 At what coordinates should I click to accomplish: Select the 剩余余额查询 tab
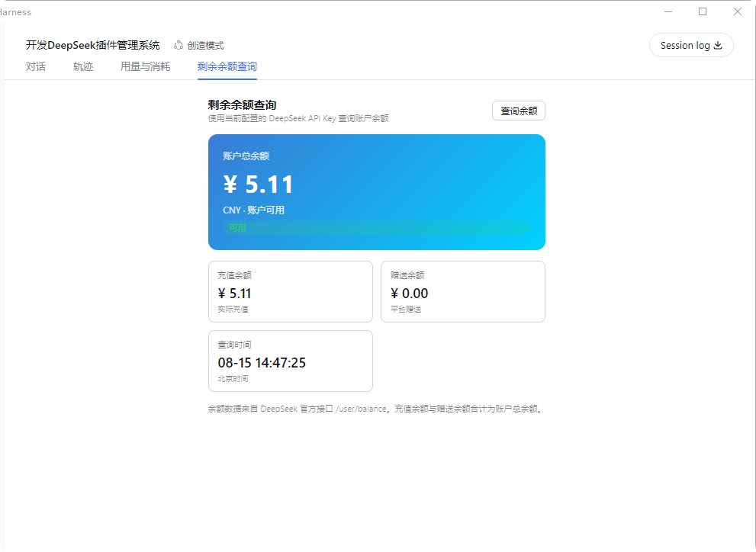coord(227,66)
